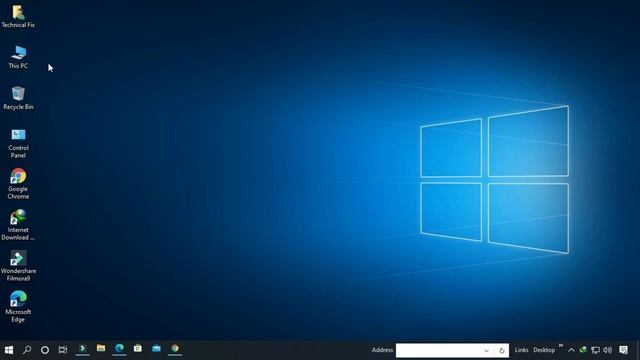Open Cortana circle button
This screenshot has height=360, width=640.
click(x=45, y=350)
